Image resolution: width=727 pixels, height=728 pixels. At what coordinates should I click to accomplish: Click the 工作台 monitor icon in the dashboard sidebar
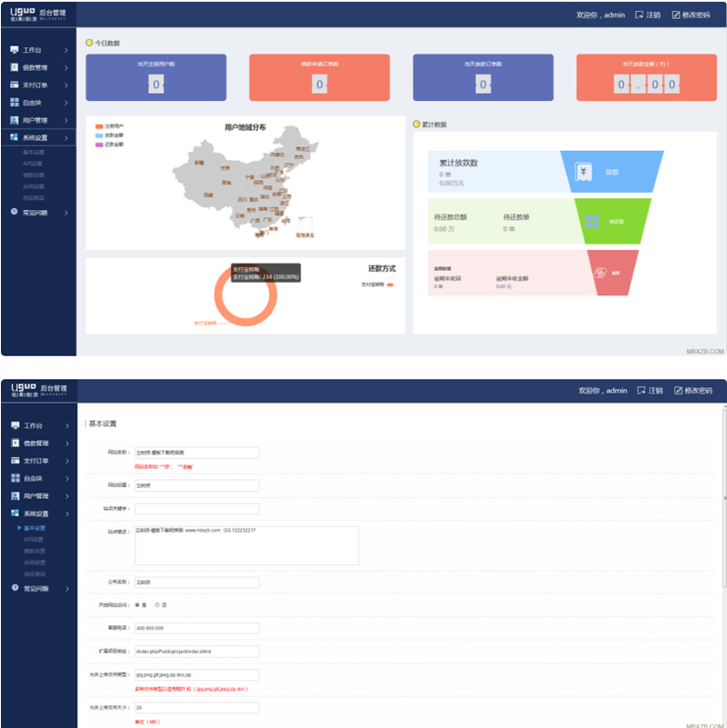[15, 50]
